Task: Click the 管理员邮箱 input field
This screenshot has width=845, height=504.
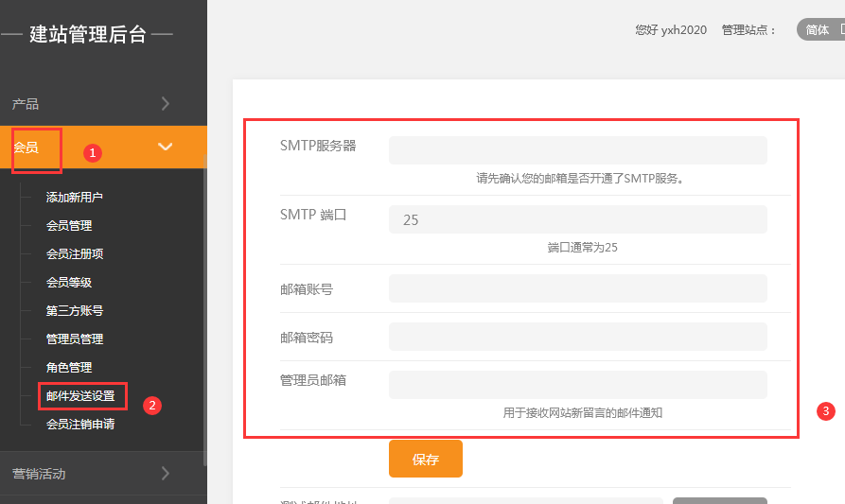Action: click(x=577, y=385)
